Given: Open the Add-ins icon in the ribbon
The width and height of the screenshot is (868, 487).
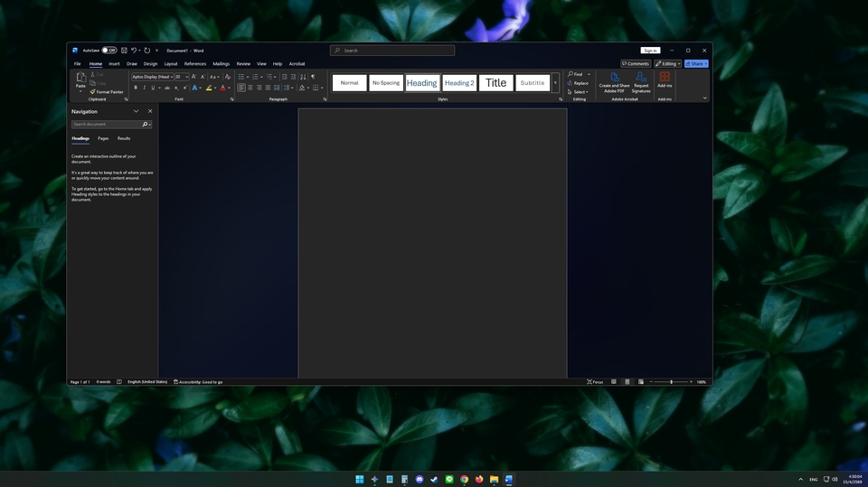Looking at the screenshot, I should click(x=665, y=79).
